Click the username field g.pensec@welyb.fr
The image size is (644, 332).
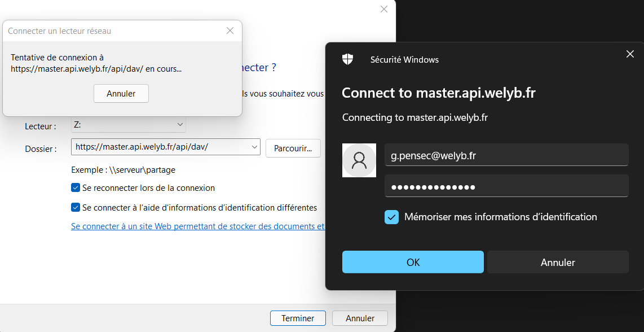(506, 155)
